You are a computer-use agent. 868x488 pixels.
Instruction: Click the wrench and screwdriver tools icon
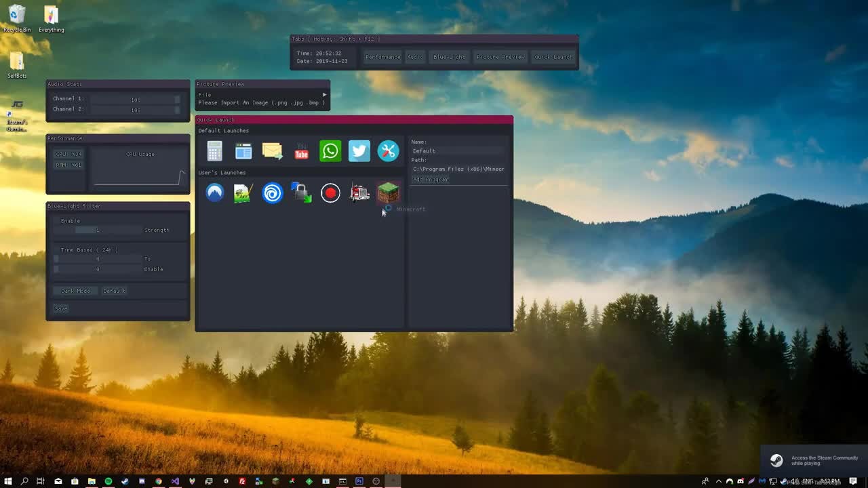(x=389, y=151)
